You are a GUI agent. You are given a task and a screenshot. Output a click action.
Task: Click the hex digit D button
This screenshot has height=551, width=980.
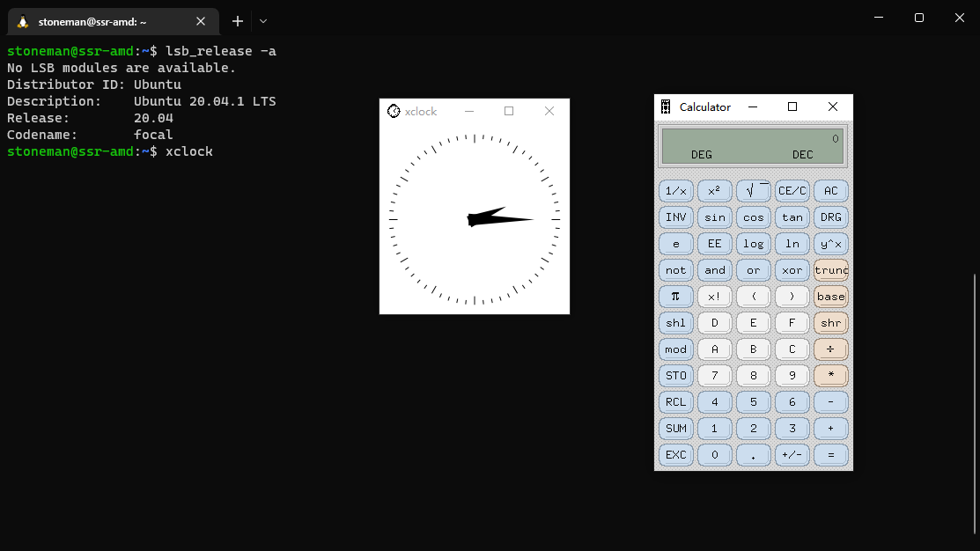[x=714, y=323]
